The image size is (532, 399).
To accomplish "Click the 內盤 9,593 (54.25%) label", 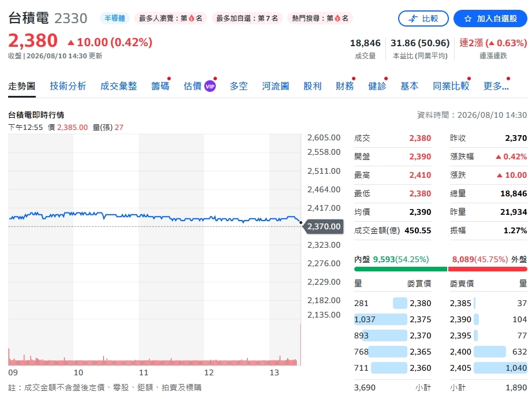I will click(x=392, y=259).
